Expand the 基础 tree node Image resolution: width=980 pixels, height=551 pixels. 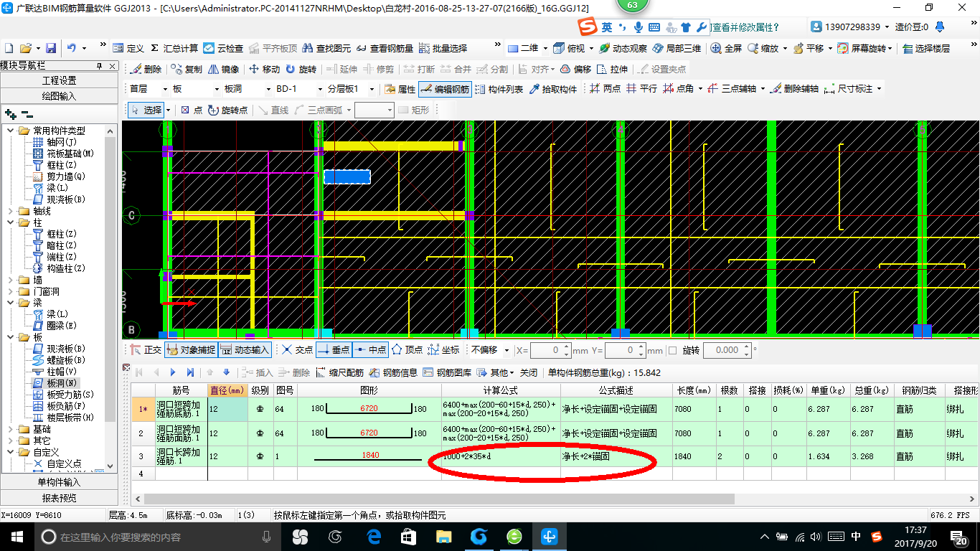click(x=11, y=429)
